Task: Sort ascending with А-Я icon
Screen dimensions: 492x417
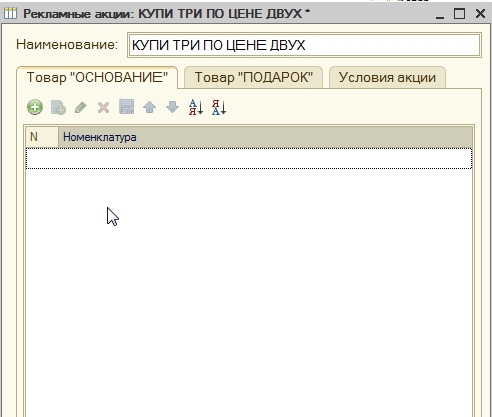Action: tap(196, 107)
